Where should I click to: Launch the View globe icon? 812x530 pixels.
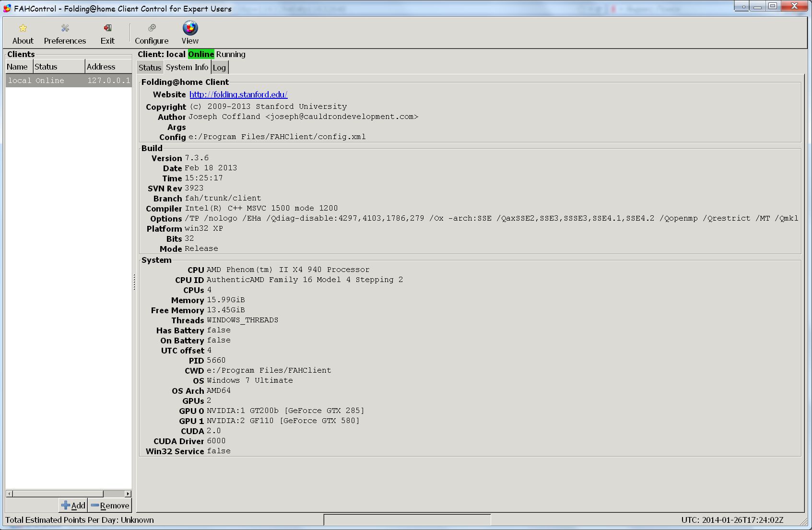[x=190, y=28]
